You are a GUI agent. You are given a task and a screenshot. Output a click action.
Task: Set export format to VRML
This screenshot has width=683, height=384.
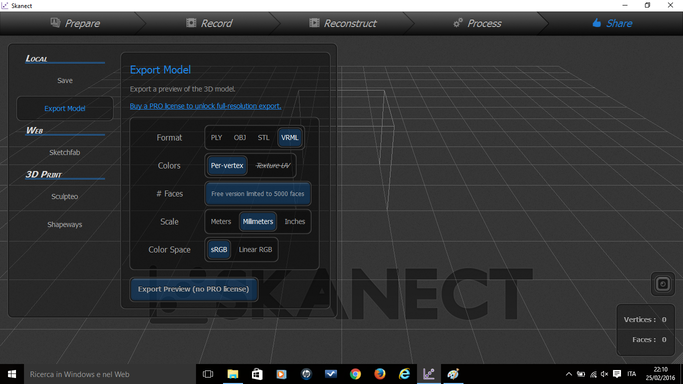click(x=290, y=138)
